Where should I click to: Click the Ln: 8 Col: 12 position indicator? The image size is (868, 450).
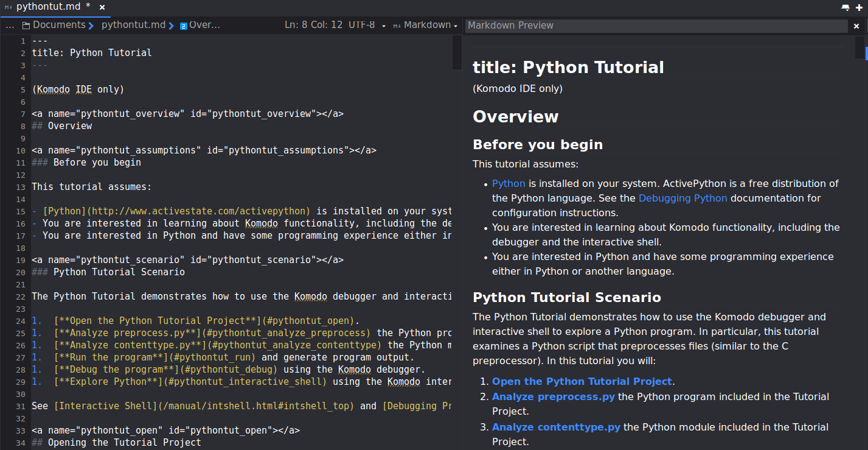click(313, 25)
